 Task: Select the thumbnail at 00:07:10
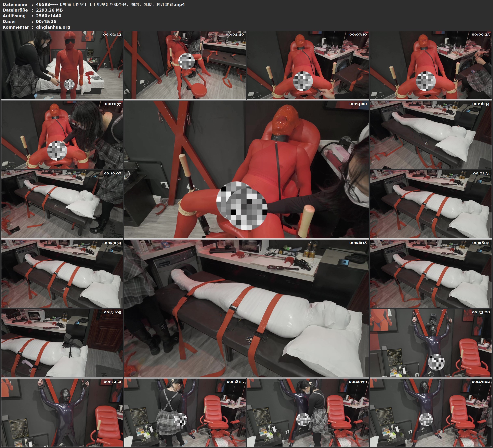point(308,65)
